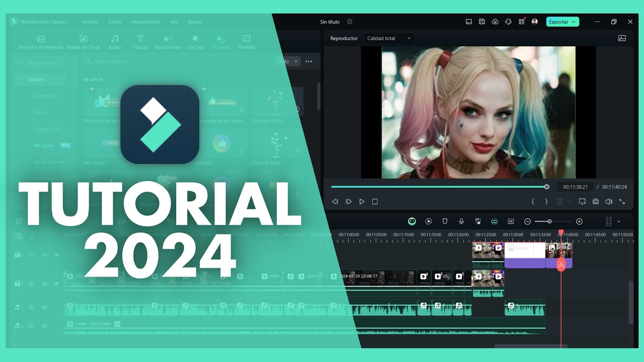This screenshot has height=362, width=644.
Task: Take a snapshot with the camera icon
Action: pyautogui.click(x=596, y=202)
